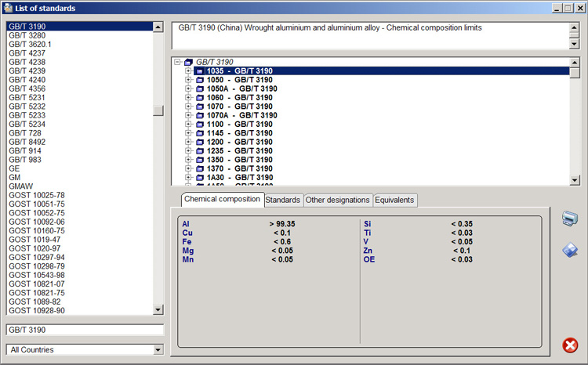Click the Al element label
This screenshot has width=588, height=365.
(x=186, y=224)
